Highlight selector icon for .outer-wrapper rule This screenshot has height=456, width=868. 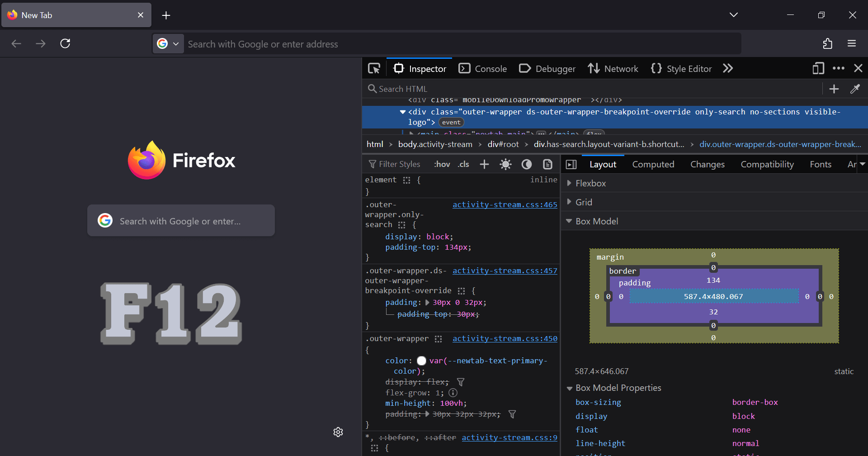[438, 339]
